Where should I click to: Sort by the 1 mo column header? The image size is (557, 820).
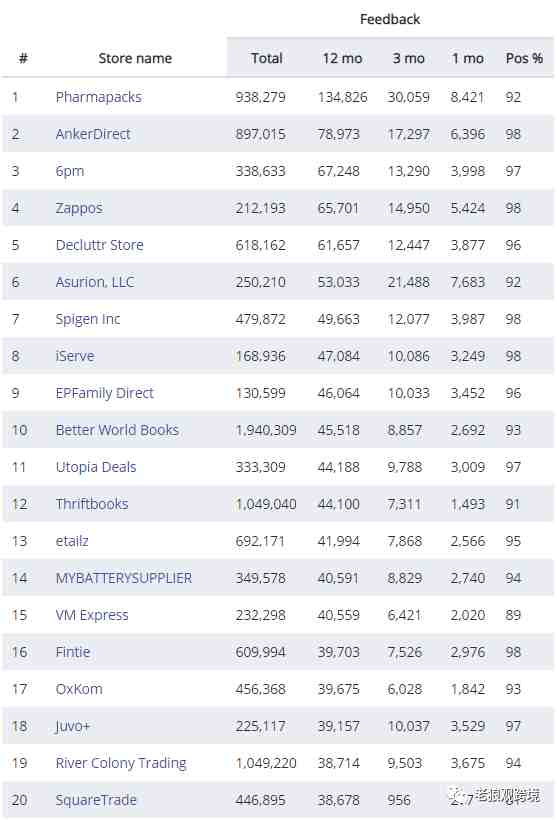(468, 59)
